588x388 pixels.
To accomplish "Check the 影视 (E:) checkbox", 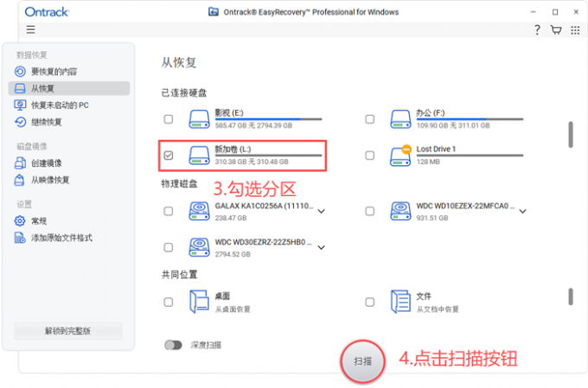I will [x=169, y=119].
